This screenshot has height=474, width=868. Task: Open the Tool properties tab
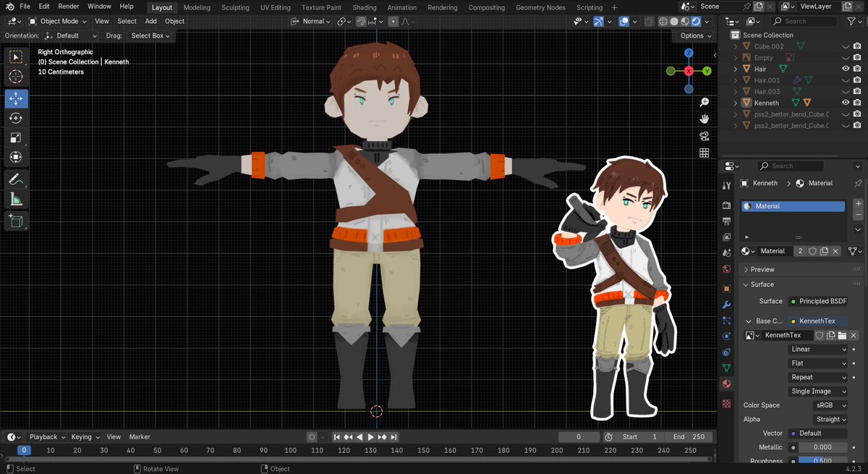[727, 186]
